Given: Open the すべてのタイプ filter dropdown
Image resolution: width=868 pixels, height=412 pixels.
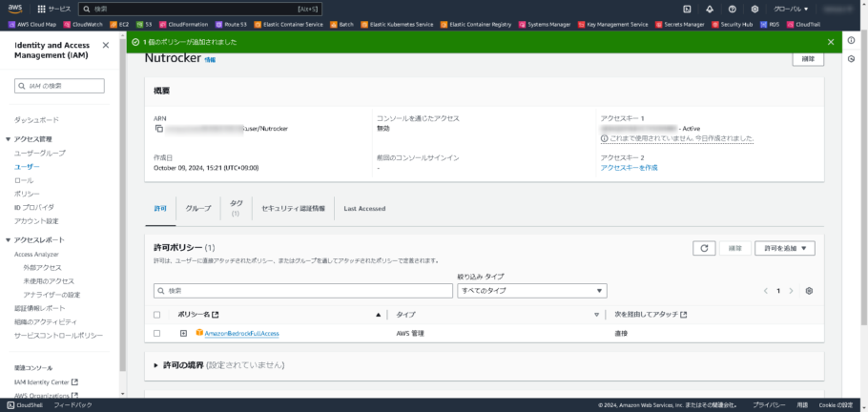Looking at the screenshot, I should (x=532, y=291).
